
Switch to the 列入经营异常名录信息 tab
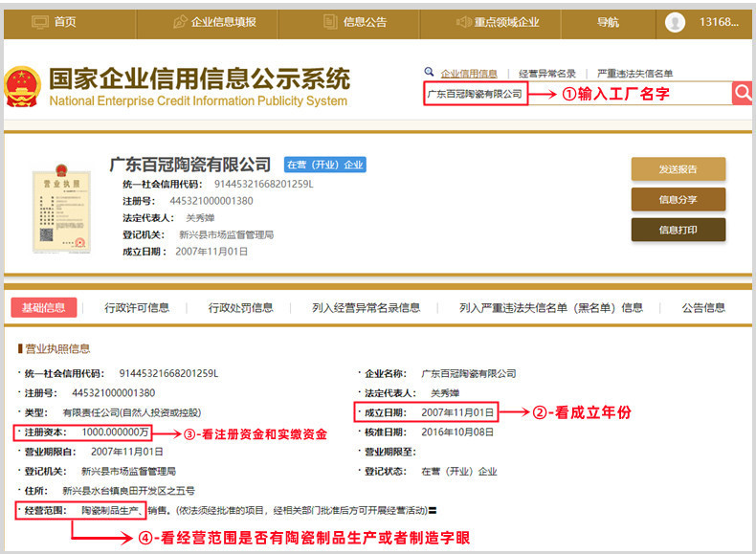pyautogui.click(x=366, y=307)
